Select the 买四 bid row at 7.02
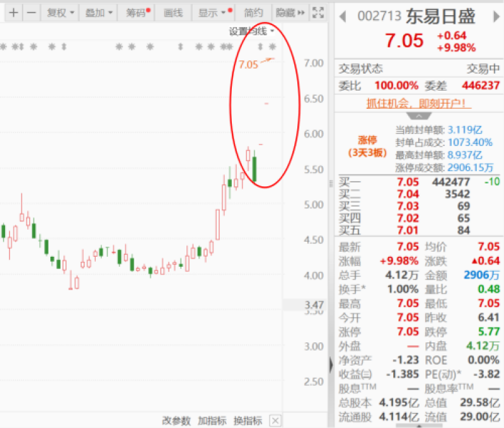Image resolution: width=504 pixels, height=428 pixels. 419,218
